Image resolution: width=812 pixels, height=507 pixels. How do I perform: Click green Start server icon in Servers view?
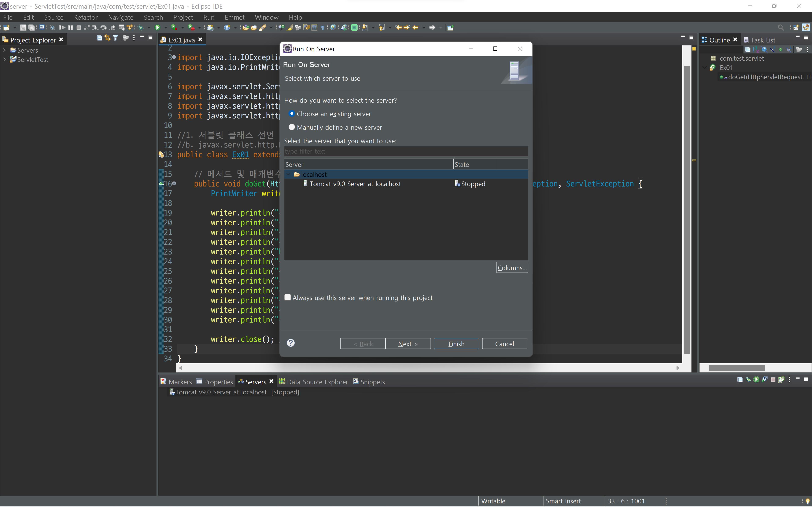pyautogui.click(x=756, y=380)
